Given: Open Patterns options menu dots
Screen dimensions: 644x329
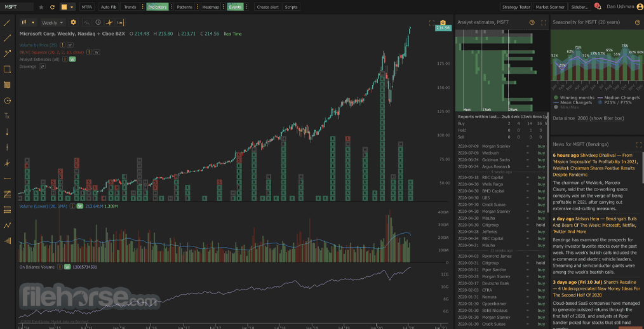Looking at the screenshot, I should (x=197, y=7).
